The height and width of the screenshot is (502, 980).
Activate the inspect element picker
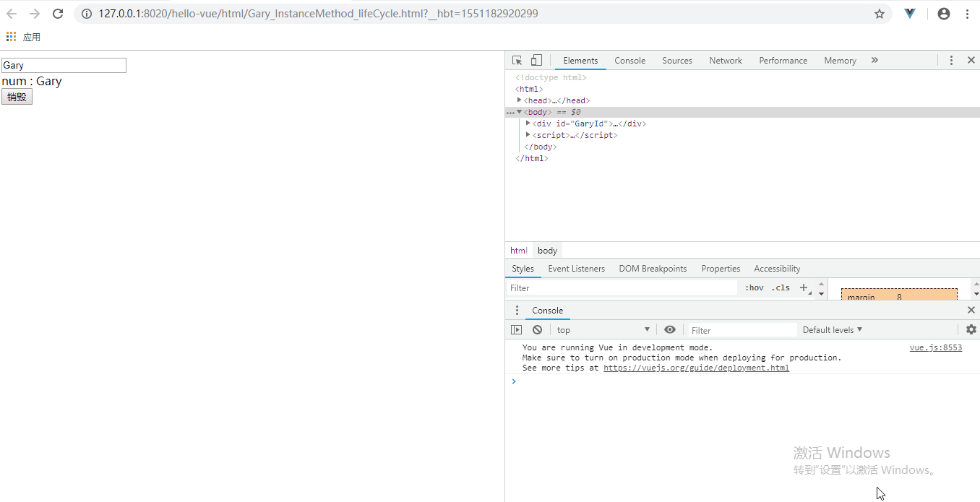pos(517,61)
